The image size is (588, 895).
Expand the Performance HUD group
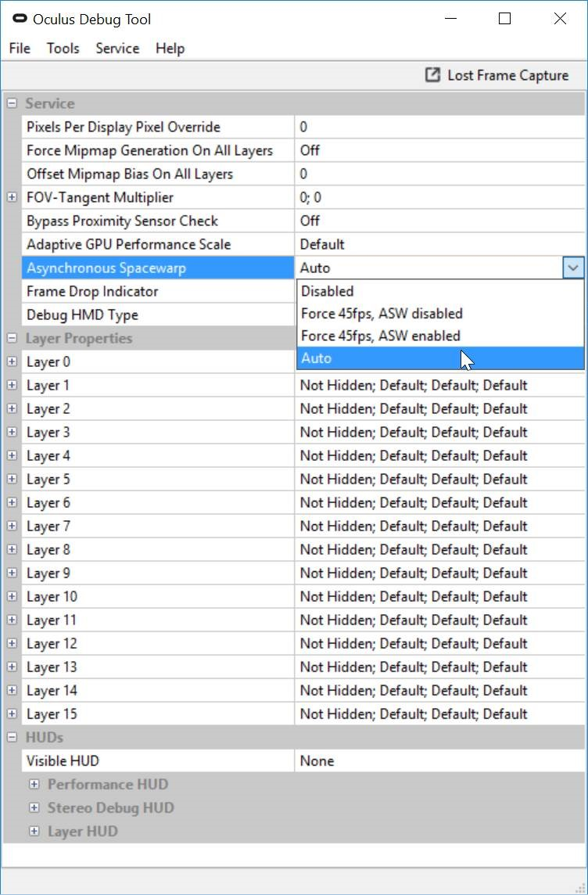pos(34,784)
